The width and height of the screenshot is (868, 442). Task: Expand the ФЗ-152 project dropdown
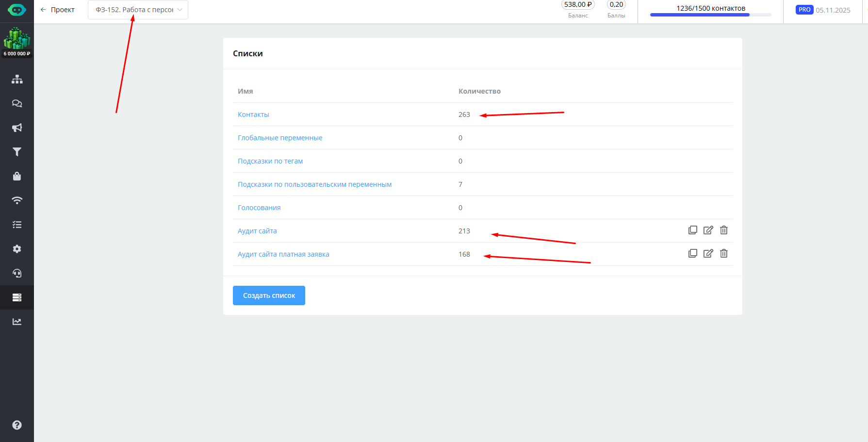click(138, 10)
